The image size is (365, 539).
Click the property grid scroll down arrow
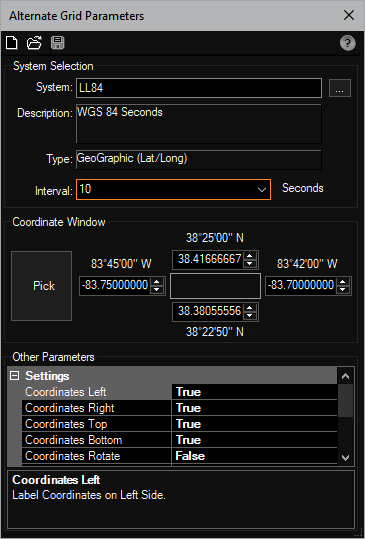pyautogui.click(x=345, y=458)
